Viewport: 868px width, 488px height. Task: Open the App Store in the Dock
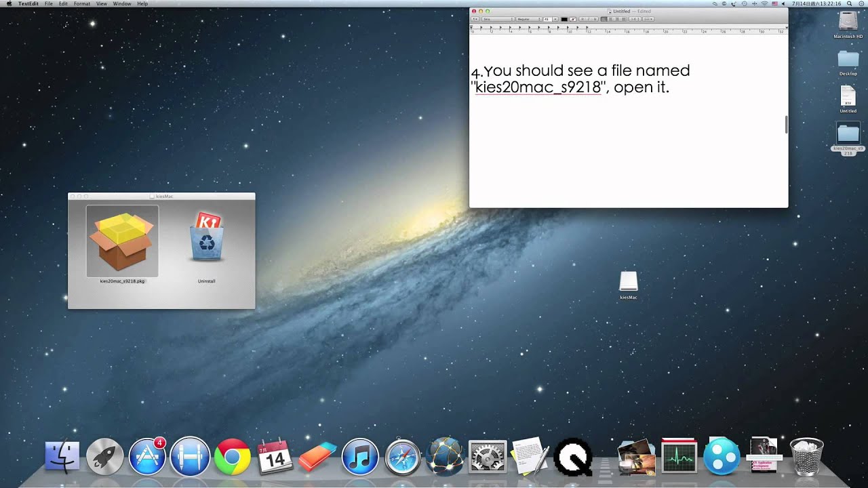tap(147, 456)
